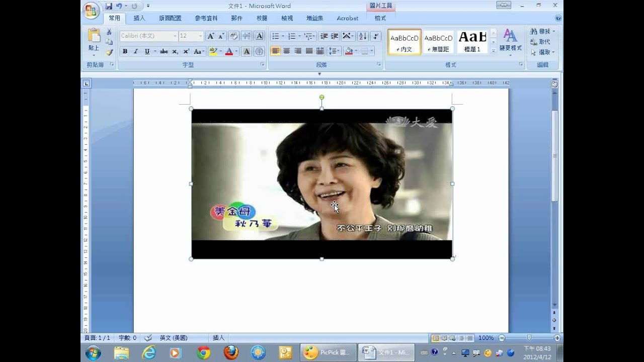This screenshot has width=644, height=362.
Task: Apply character shading icon
Action: [x=247, y=51]
